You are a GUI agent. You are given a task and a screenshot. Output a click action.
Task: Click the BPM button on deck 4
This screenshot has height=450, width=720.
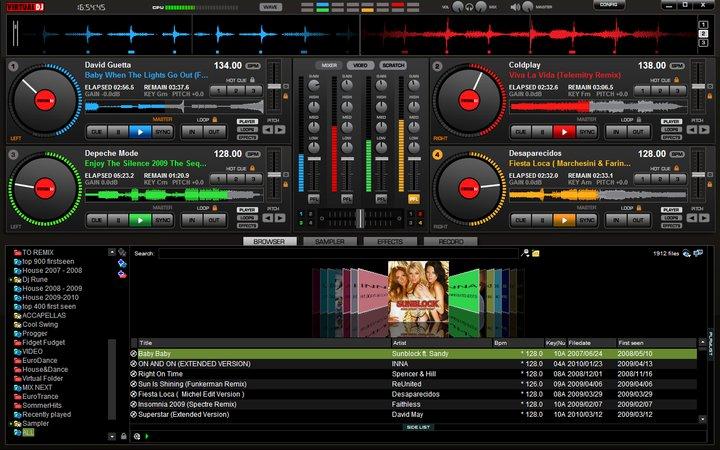pyautogui.click(x=678, y=154)
